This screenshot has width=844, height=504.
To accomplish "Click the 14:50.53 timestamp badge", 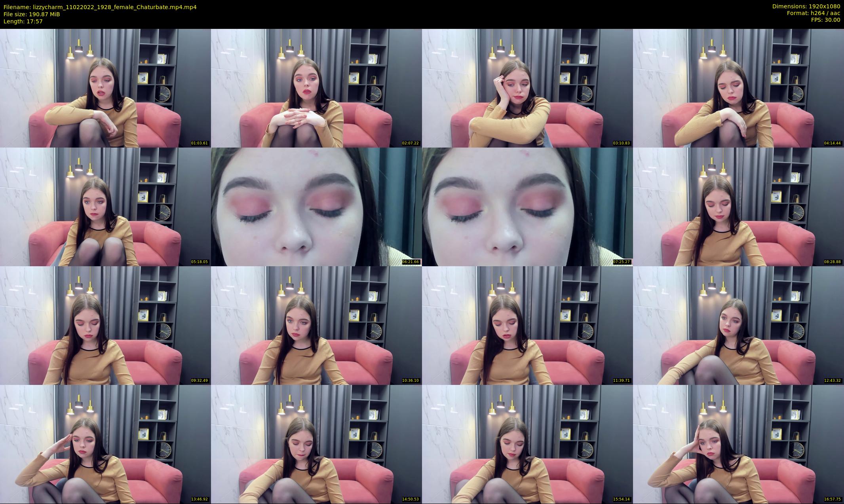I will 411,499.
